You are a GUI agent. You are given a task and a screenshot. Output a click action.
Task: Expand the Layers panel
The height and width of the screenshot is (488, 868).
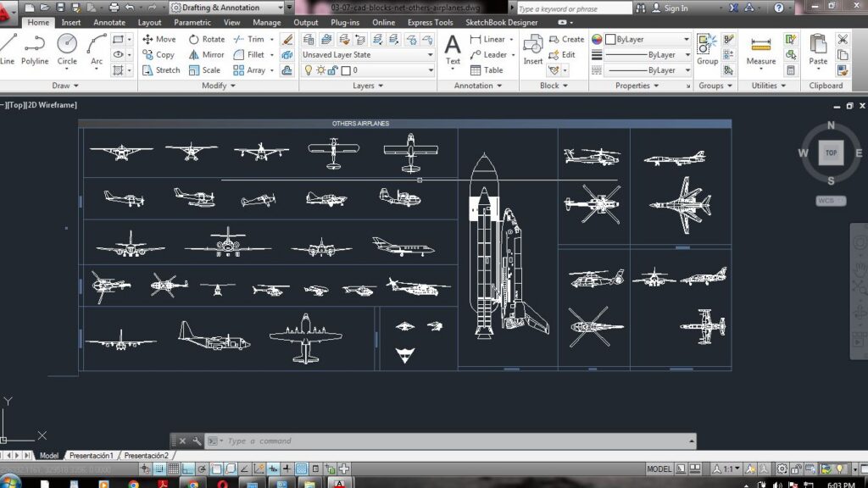368,86
